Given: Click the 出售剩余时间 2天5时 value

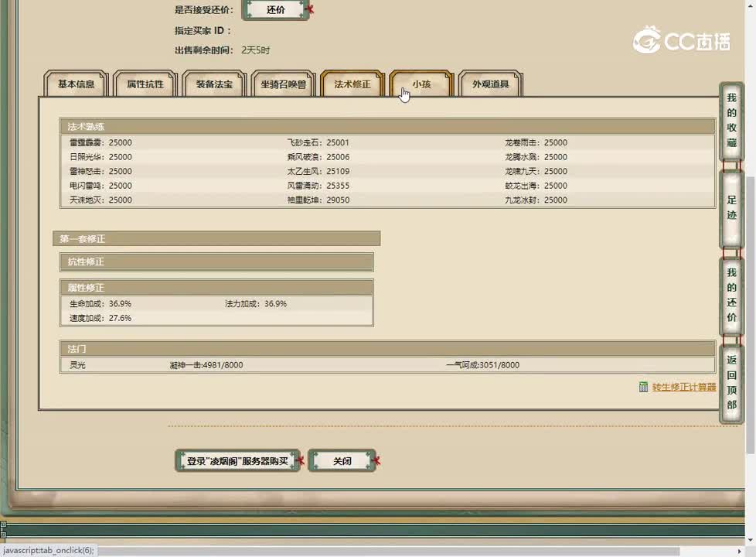Looking at the screenshot, I should (x=256, y=50).
